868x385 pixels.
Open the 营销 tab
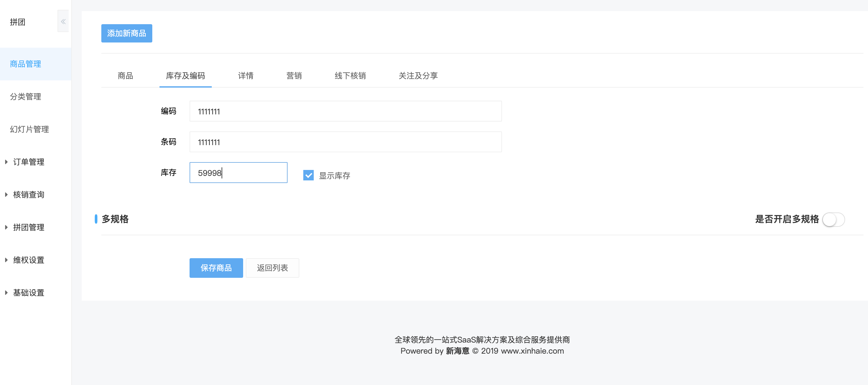[x=294, y=76]
